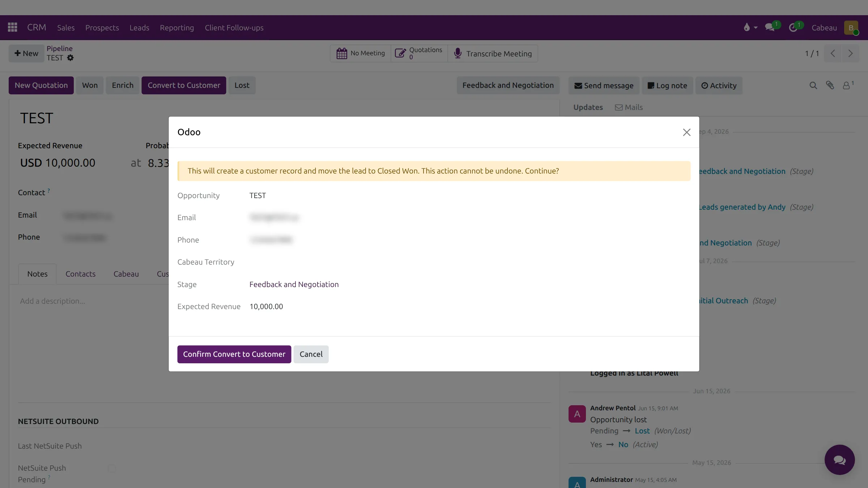This screenshot has width=868, height=488.
Task: Click the user avatar in top bar
Action: pos(851,28)
